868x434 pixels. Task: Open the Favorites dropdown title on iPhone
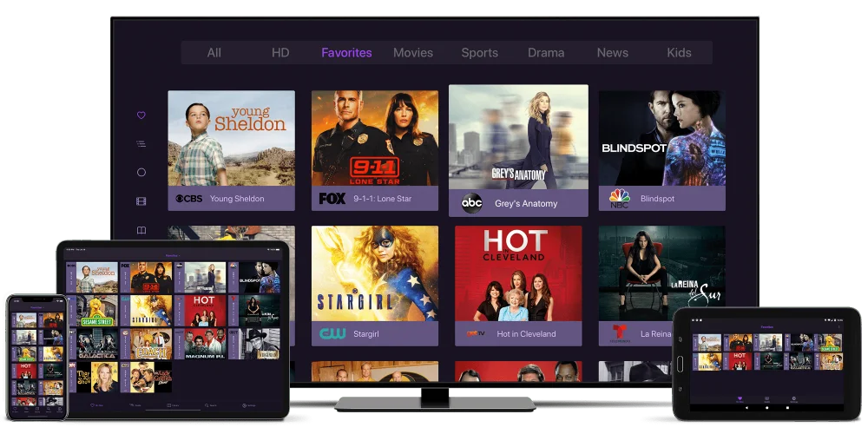pyautogui.click(x=37, y=307)
